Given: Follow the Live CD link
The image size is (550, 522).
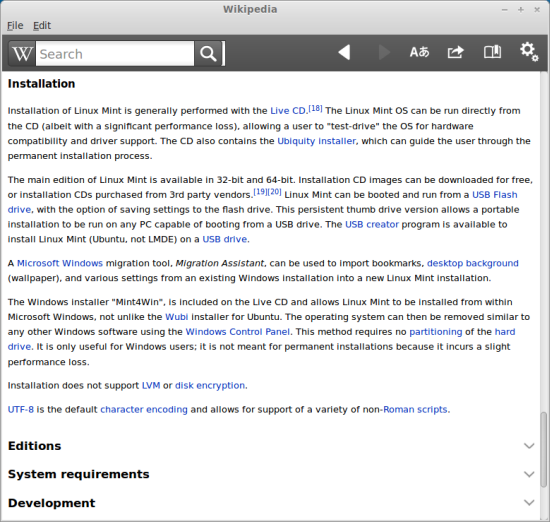Looking at the screenshot, I should click(288, 111).
